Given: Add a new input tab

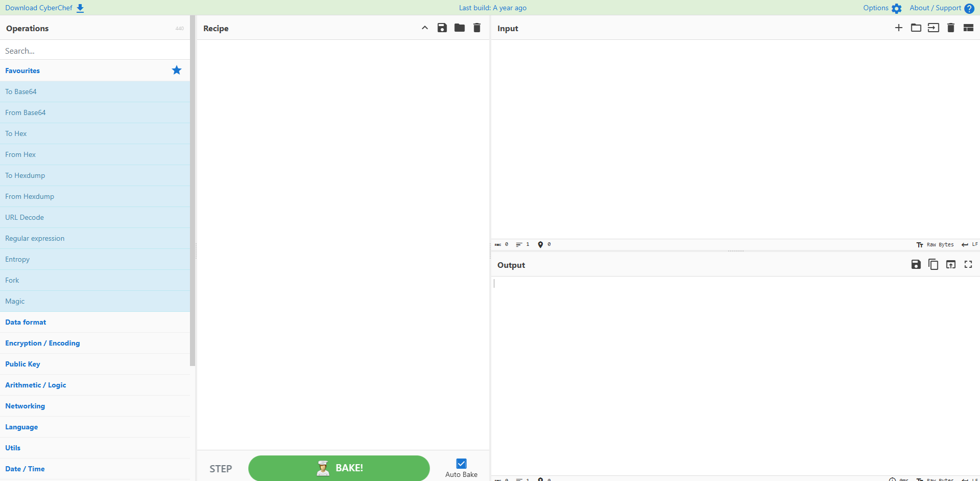Looking at the screenshot, I should pyautogui.click(x=899, y=28).
